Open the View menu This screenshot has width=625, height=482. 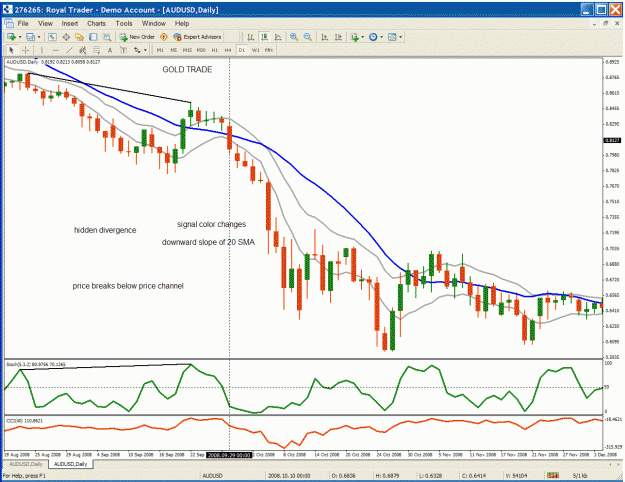pos(45,24)
